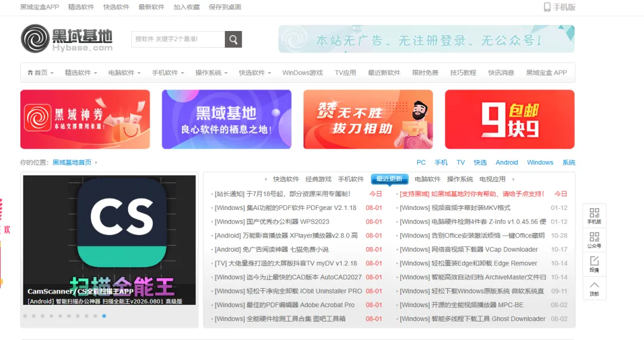Click the top bar 最新软件 link

pos(151,7)
